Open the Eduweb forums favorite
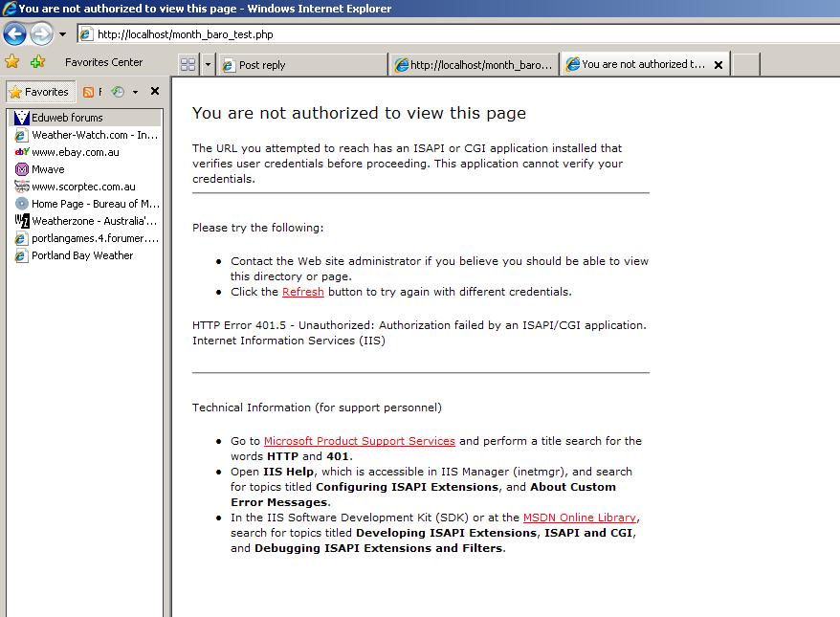This screenshot has width=840, height=617. tap(86, 118)
